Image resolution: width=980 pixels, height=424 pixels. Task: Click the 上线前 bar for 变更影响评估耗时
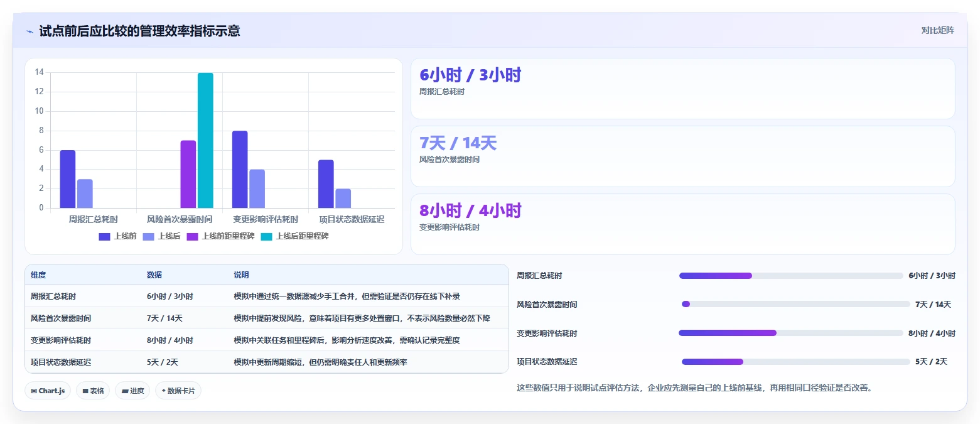click(240, 170)
